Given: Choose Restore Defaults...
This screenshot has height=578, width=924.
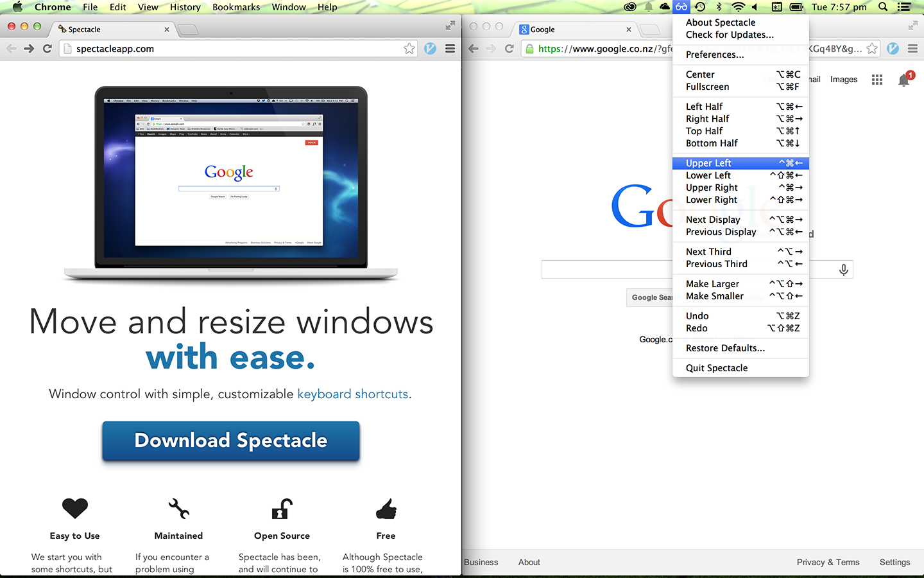Looking at the screenshot, I should 740,348.
